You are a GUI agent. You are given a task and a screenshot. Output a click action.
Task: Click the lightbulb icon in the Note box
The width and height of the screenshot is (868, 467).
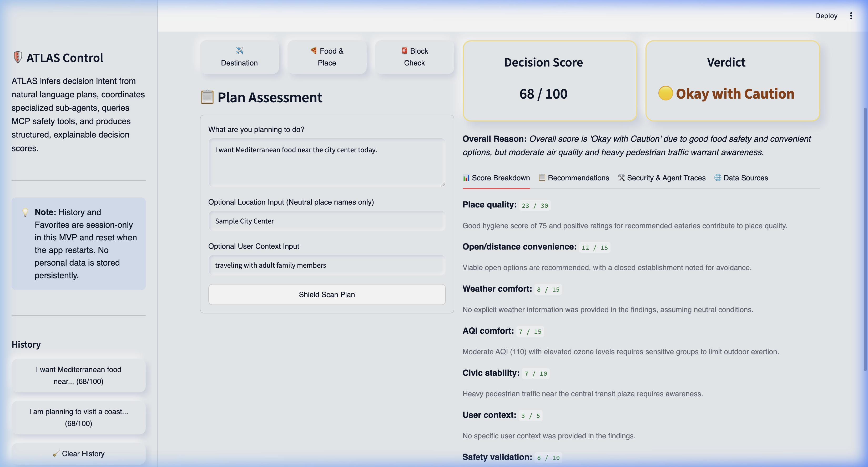coord(25,212)
